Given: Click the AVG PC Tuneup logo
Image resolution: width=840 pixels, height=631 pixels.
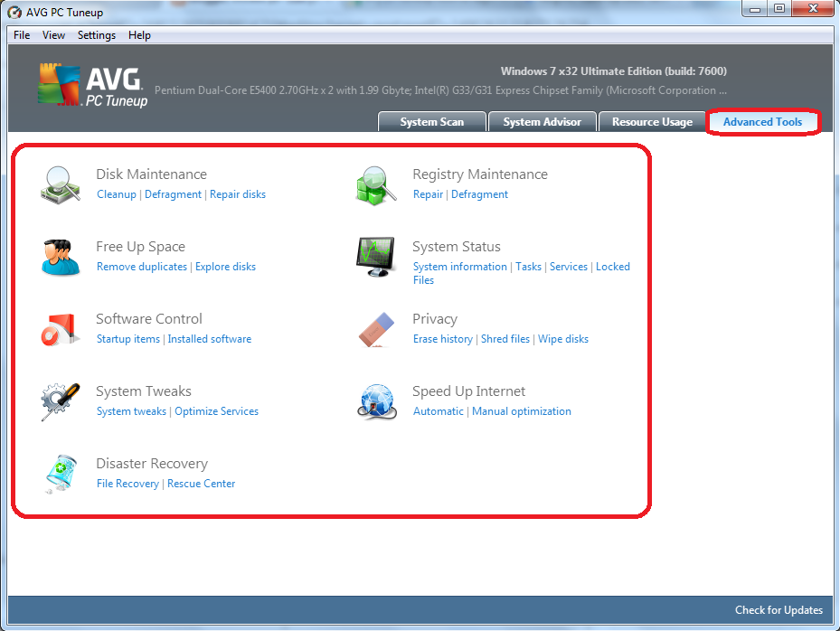Looking at the screenshot, I should (92, 85).
